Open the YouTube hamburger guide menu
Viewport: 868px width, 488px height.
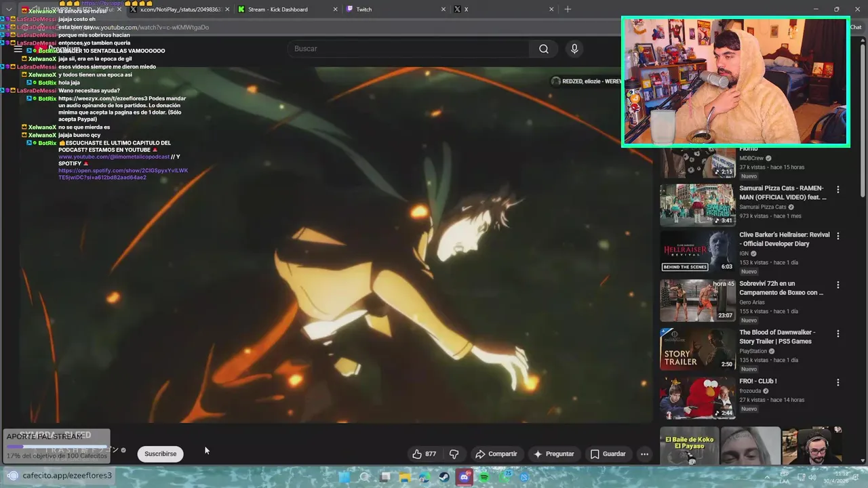click(18, 49)
